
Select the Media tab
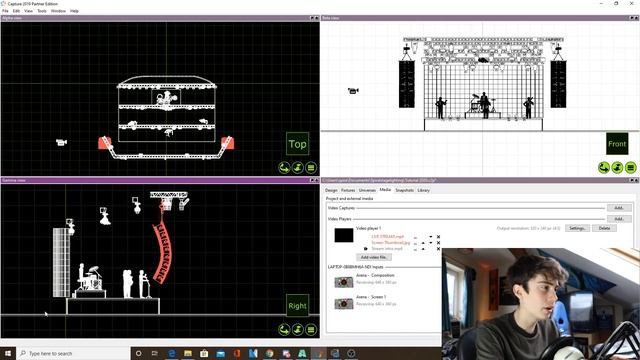click(385, 190)
